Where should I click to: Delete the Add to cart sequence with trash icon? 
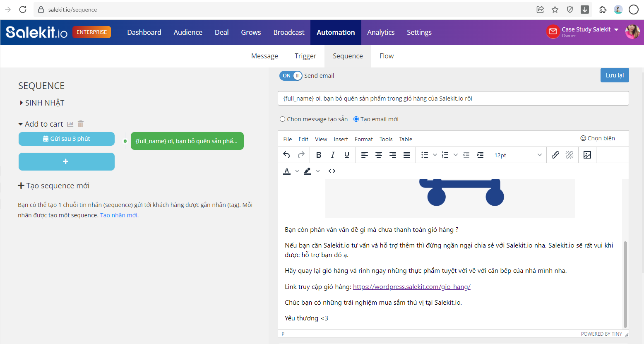[x=81, y=124]
